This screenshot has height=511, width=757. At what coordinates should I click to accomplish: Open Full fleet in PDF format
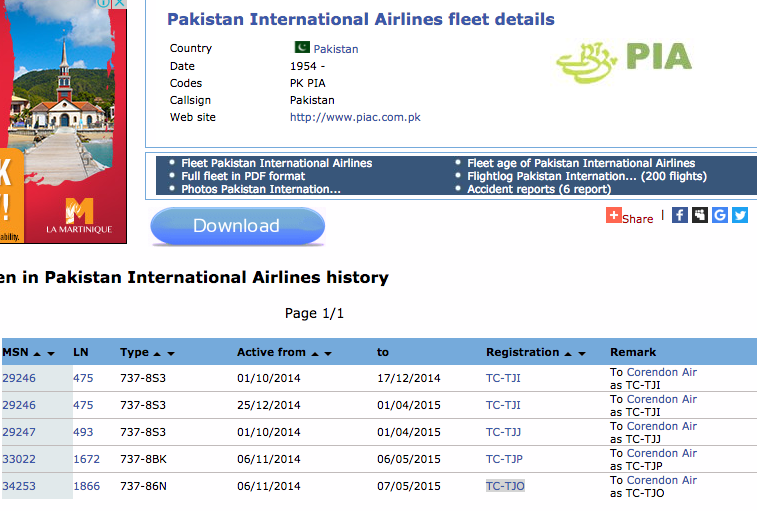coord(243,176)
